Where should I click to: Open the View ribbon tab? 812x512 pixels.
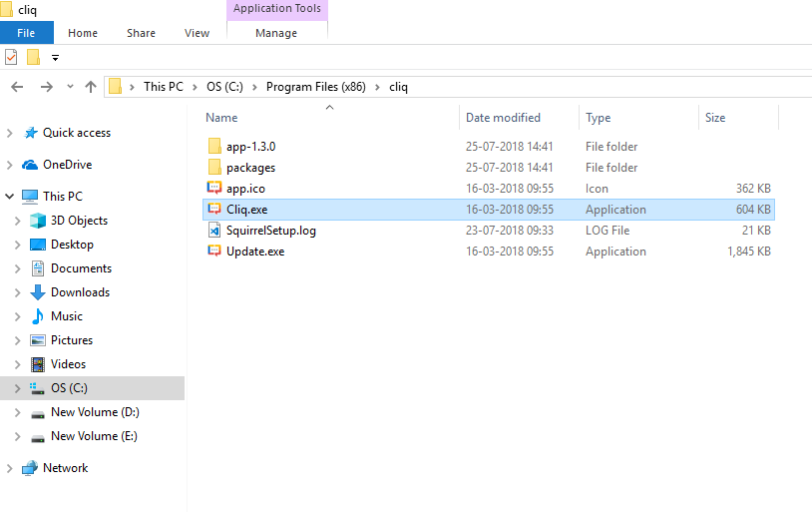point(197,33)
